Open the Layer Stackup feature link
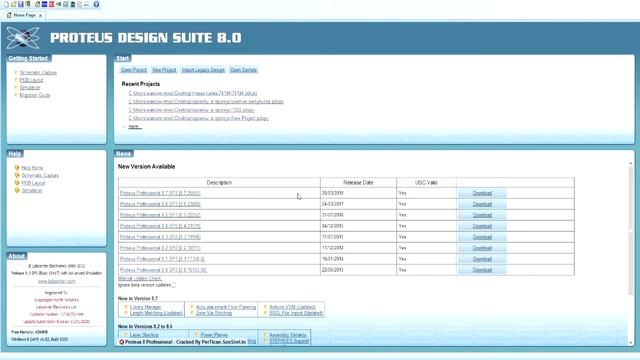640x360 pixels. (x=144, y=335)
